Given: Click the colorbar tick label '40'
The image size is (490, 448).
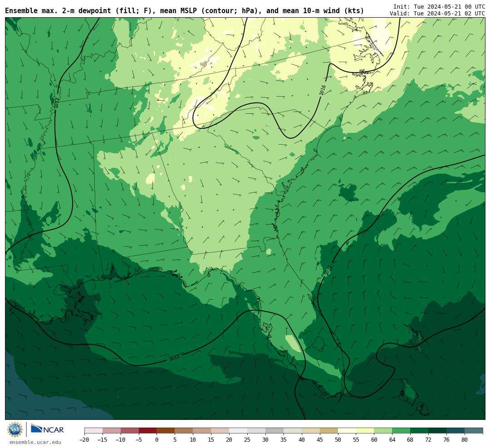Looking at the screenshot, I should 302,440.
